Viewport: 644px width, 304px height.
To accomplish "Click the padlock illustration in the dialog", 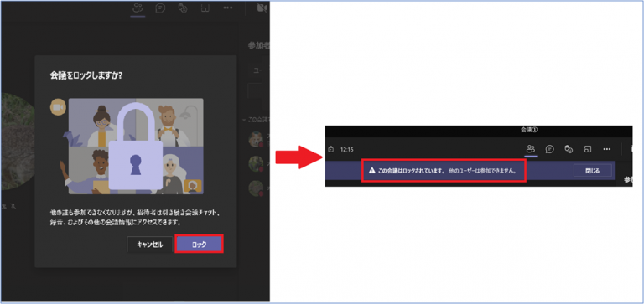I will coord(136,145).
